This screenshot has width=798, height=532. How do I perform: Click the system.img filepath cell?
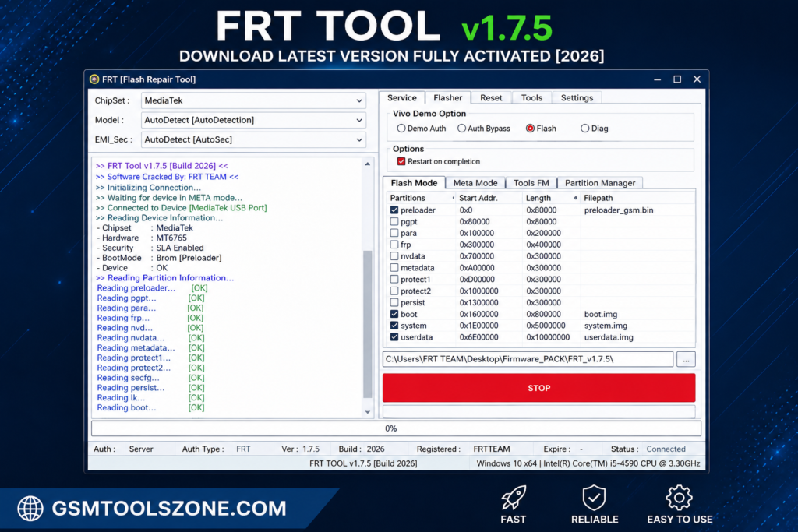pos(606,326)
